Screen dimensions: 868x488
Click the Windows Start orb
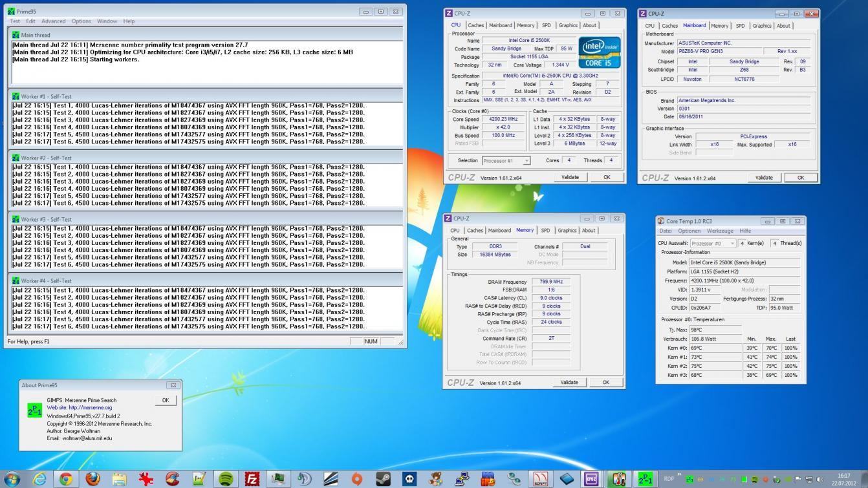[12, 479]
